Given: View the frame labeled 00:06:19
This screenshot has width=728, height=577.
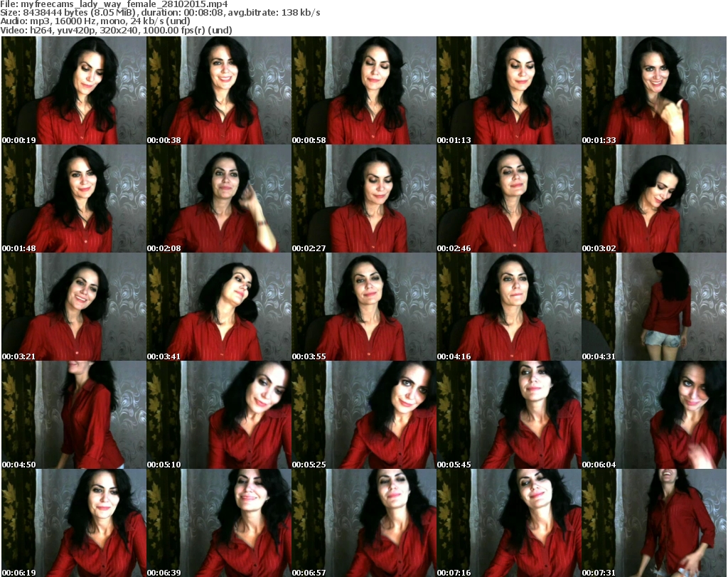Looking at the screenshot, I should click(x=74, y=523).
